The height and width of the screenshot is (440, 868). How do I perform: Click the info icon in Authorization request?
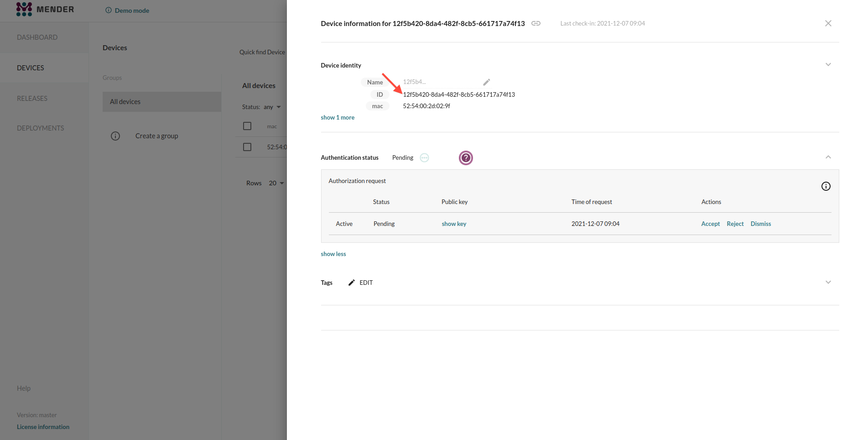[x=826, y=186]
